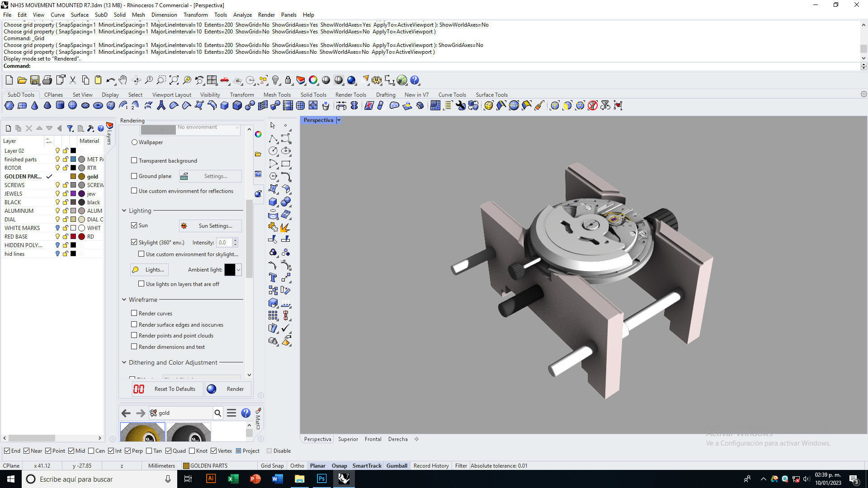Click the Undo arrow icon

pos(110,80)
